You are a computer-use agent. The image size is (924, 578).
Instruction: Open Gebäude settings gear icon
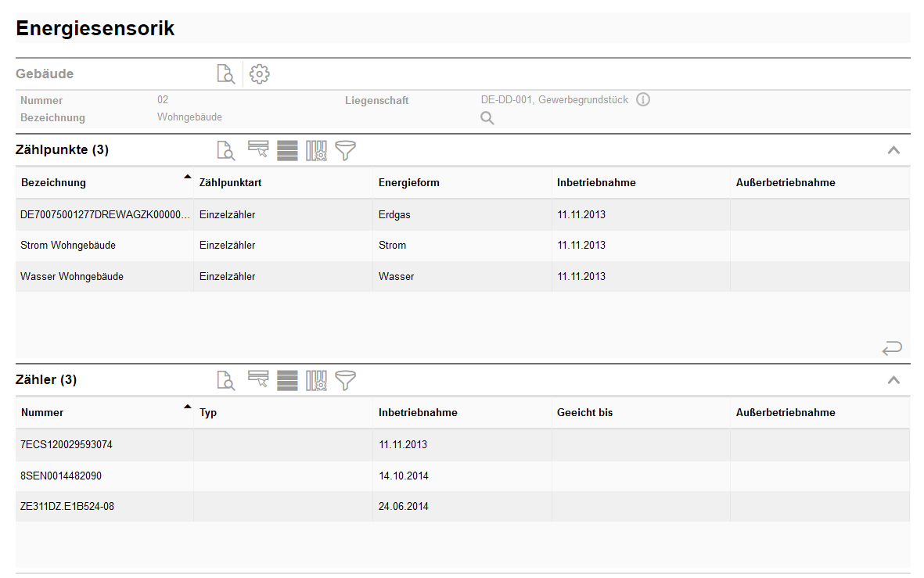point(259,74)
